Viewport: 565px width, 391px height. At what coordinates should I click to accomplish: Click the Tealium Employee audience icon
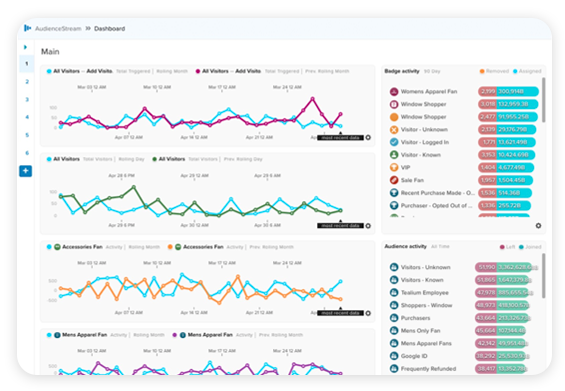394,293
